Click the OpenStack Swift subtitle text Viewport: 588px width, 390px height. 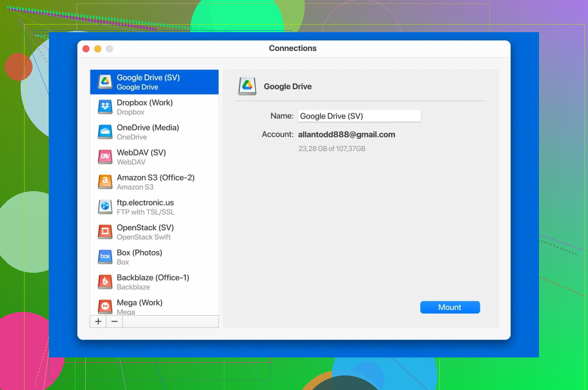(x=144, y=237)
